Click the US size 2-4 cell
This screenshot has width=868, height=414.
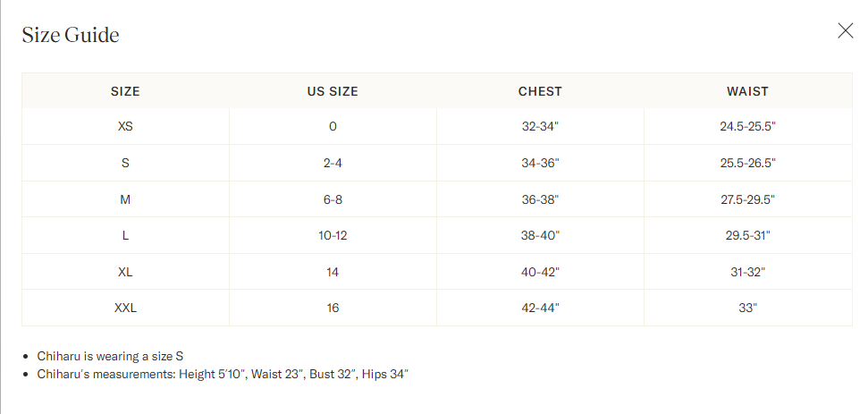coord(333,163)
